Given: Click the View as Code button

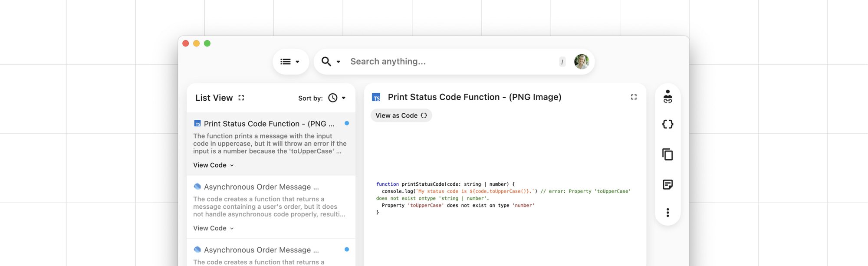Looking at the screenshot, I should 401,115.
